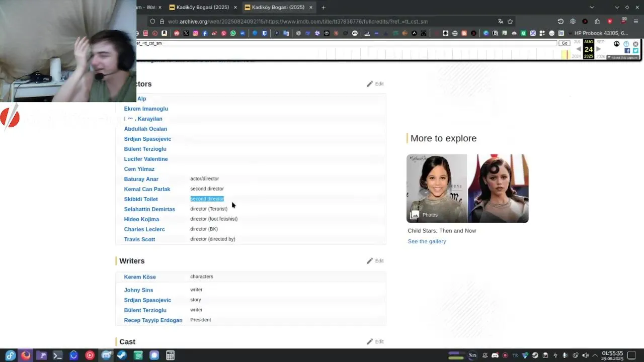Bookmark this page with the star icon

pos(510,22)
